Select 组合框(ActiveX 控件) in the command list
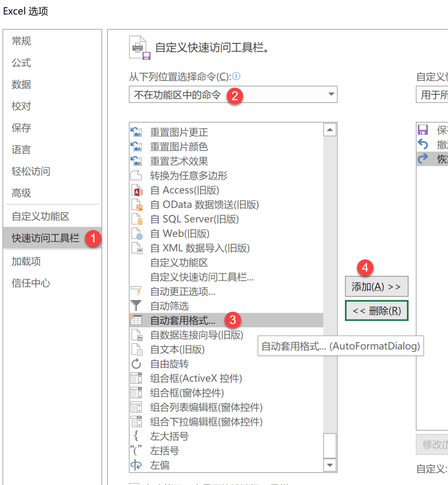The image size is (448, 485). coord(196,378)
